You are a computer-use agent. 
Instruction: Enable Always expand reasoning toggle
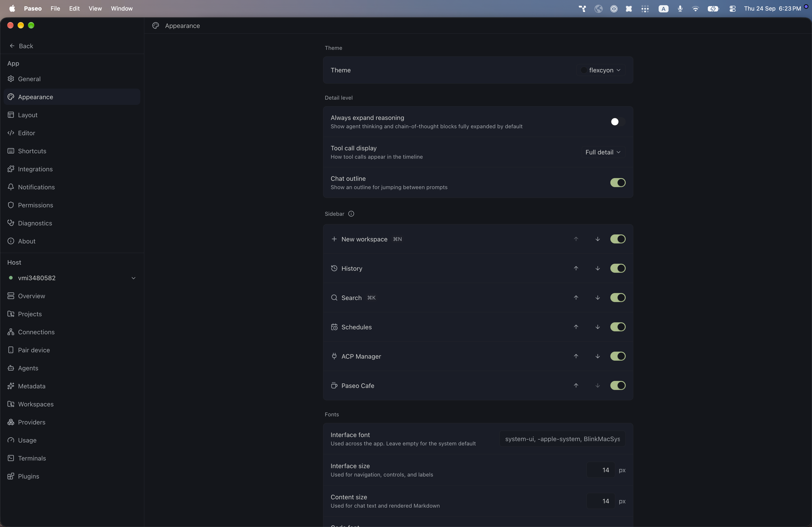(618, 122)
